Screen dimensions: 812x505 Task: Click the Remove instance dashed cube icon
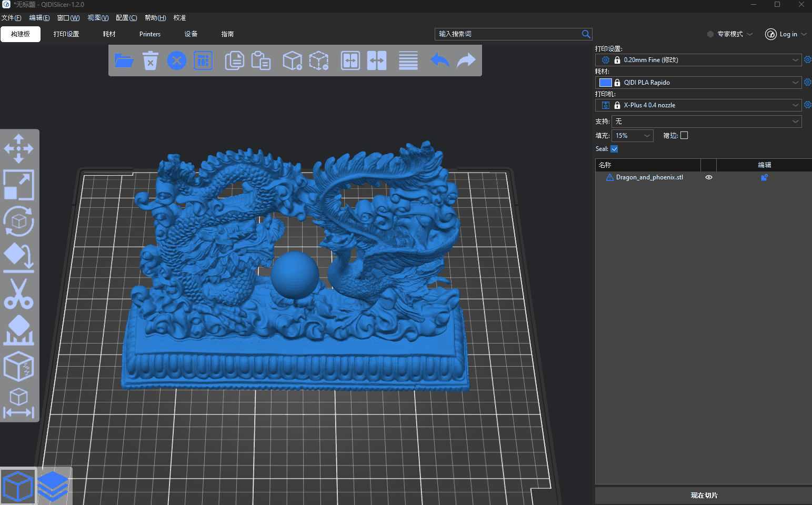coord(318,60)
